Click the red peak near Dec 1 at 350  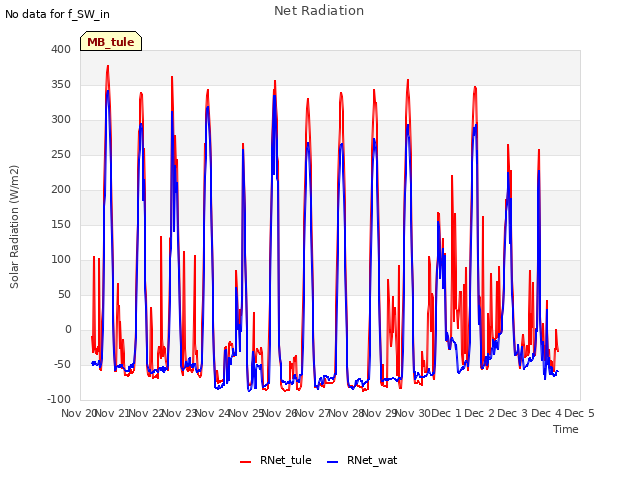click(475, 87)
